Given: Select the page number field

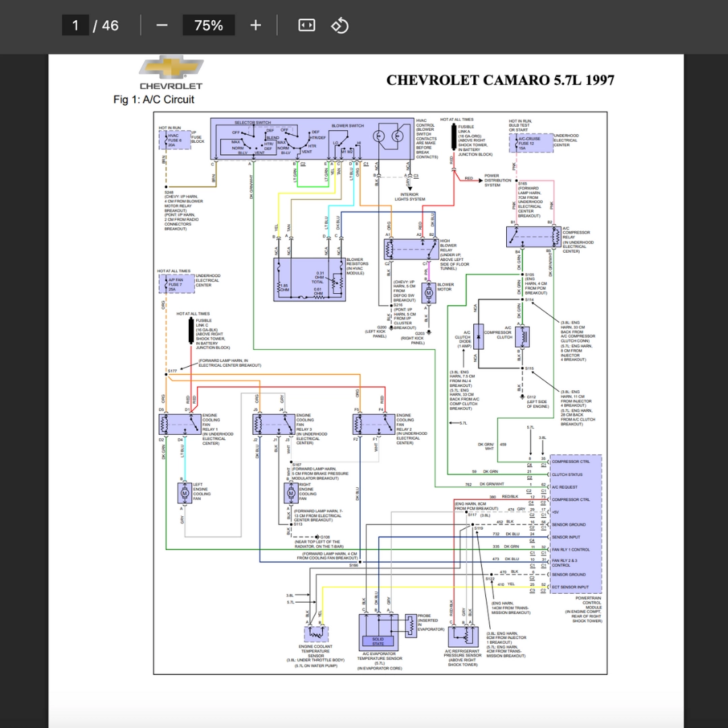Looking at the screenshot, I should click(75, 25).
